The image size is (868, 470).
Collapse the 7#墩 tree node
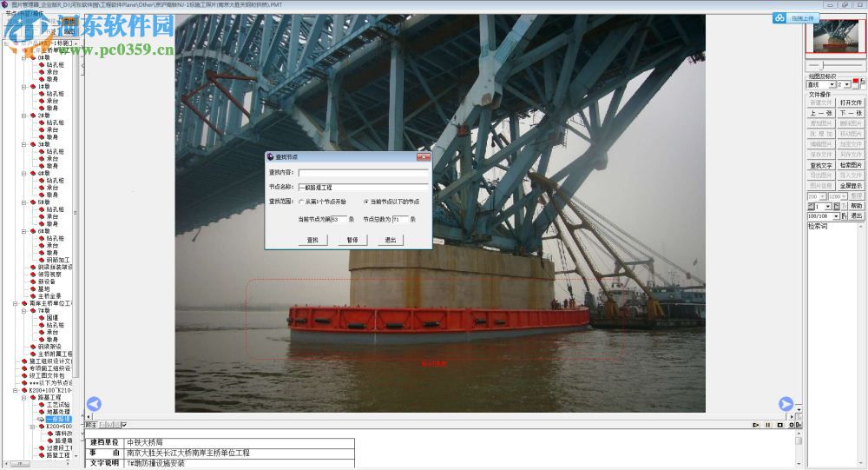coord(23,311)
